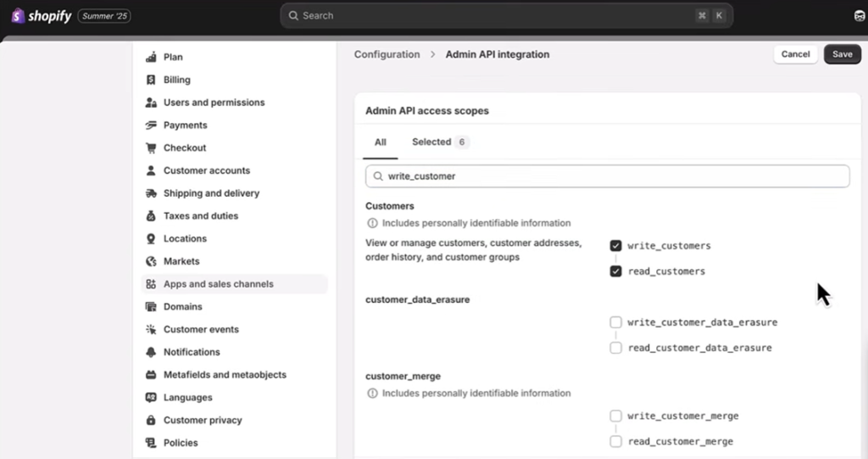
Task: Click the Checkout cart icon
Action: pos(151,148)
